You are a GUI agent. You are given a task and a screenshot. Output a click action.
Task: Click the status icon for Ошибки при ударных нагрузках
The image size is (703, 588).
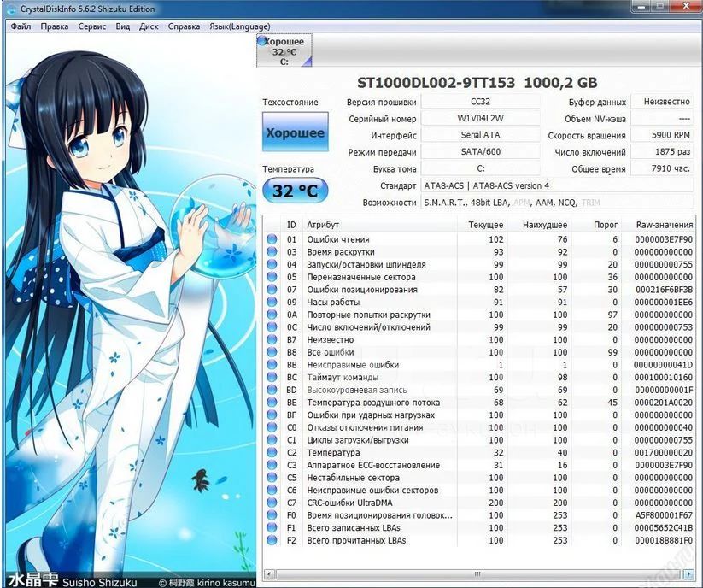272,415
